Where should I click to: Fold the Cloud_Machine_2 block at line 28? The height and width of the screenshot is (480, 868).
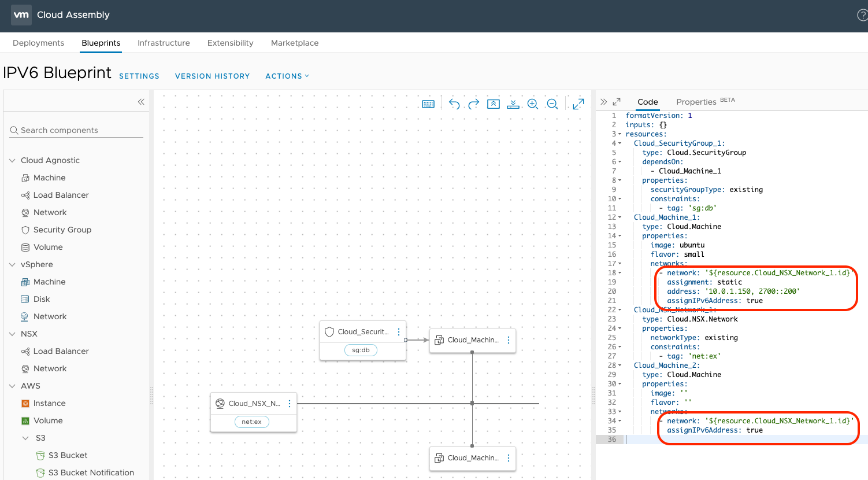620,365
